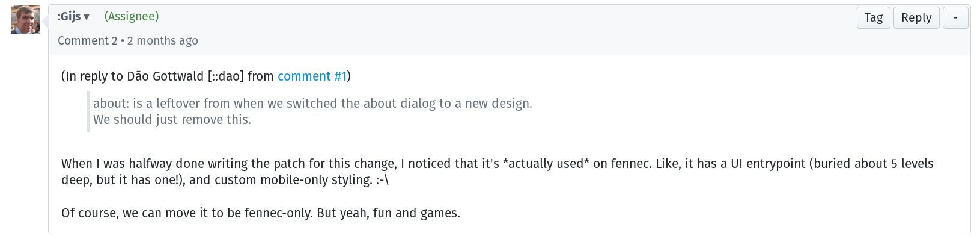The height and width of the screenshot is (242, 980).
Task: Click the blockquote's gray vertical bar
Action: [88, 111]
